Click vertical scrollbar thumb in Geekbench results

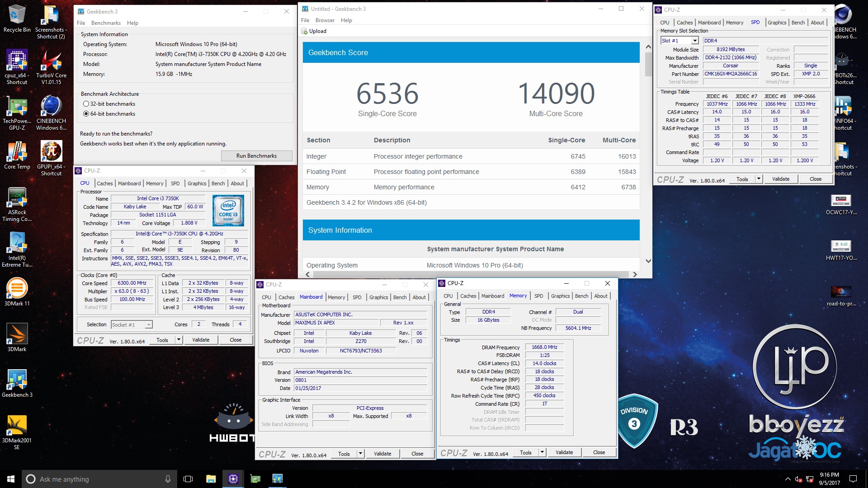tap(648, 64)
